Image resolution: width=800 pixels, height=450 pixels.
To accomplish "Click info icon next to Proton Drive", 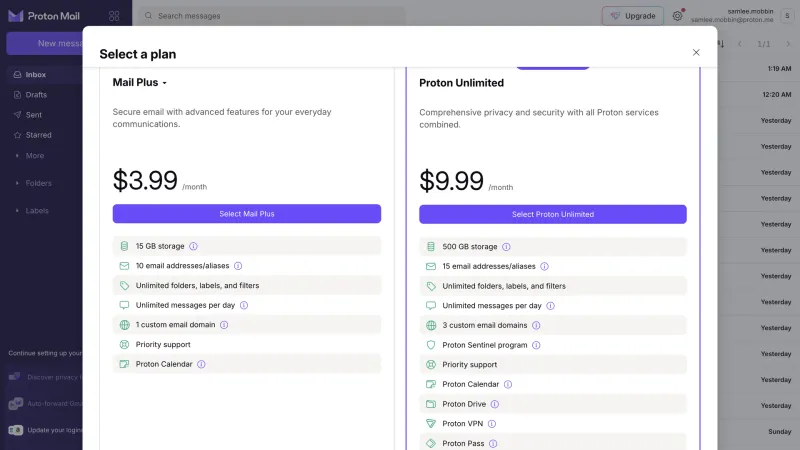I will coord(495,404).
